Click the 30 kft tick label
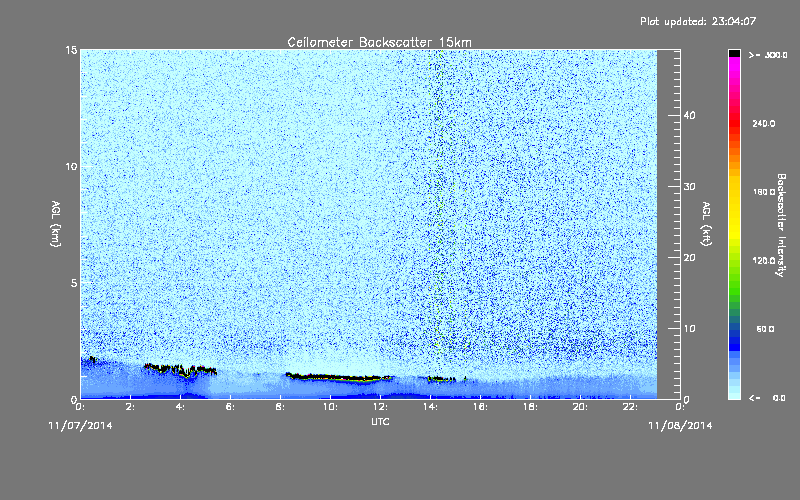This screenshot has height=500, width=800. pyautogui.click(x=689, y=187)
